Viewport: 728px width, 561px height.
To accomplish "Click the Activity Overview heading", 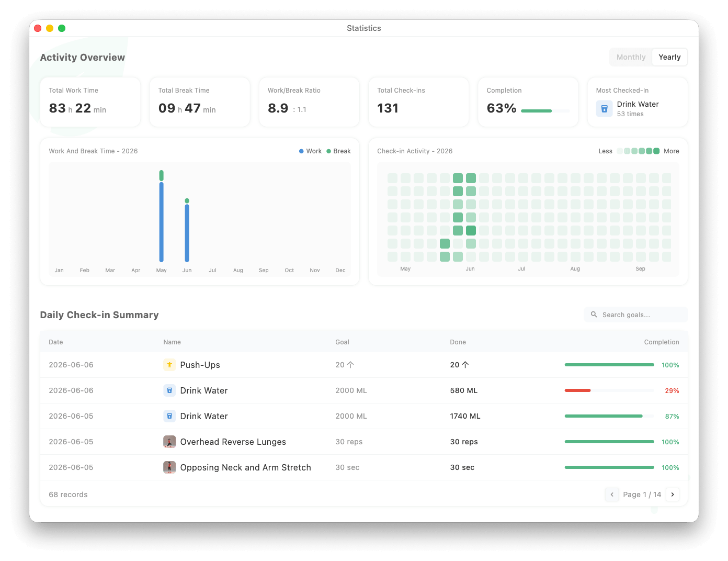I will pyautogui.click(x=83, y=58).
